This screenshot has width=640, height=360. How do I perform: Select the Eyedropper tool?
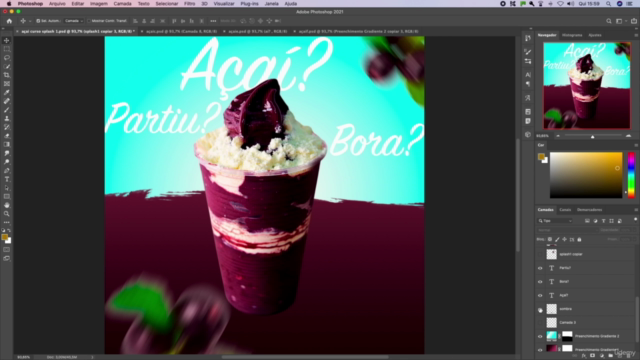tap(7, 92)
